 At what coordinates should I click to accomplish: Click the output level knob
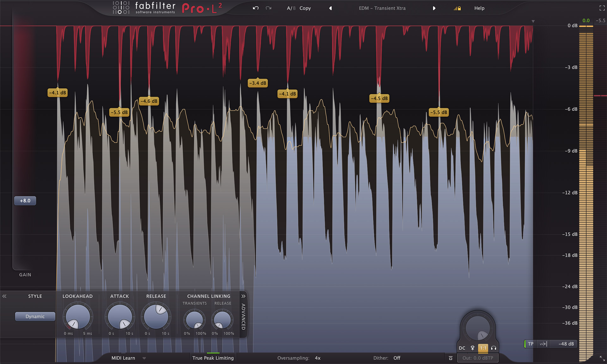[x=478, y=328]
